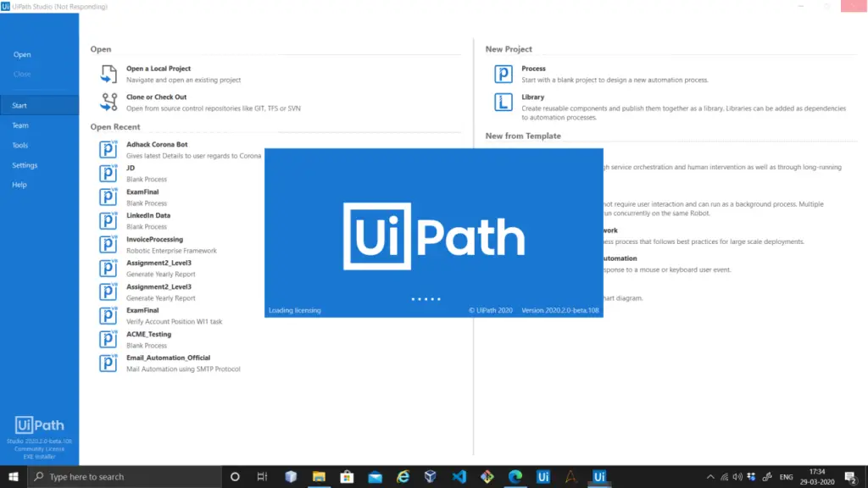Image resolution: width=868 pixels, height=488 pixels.
Task: Launch Microsoft Edge from the taskbar
Action: [x=515, y=476]
